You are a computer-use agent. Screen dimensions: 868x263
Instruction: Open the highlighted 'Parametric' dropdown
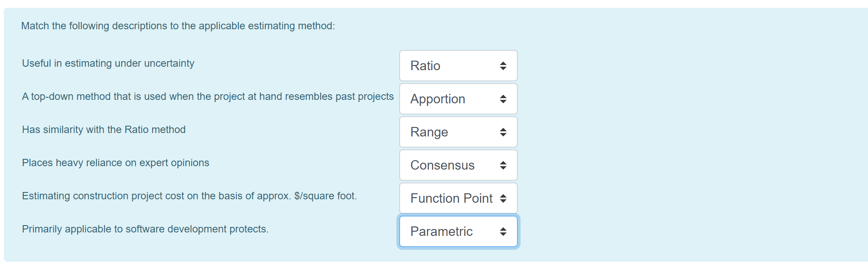(x=451, y=232)
